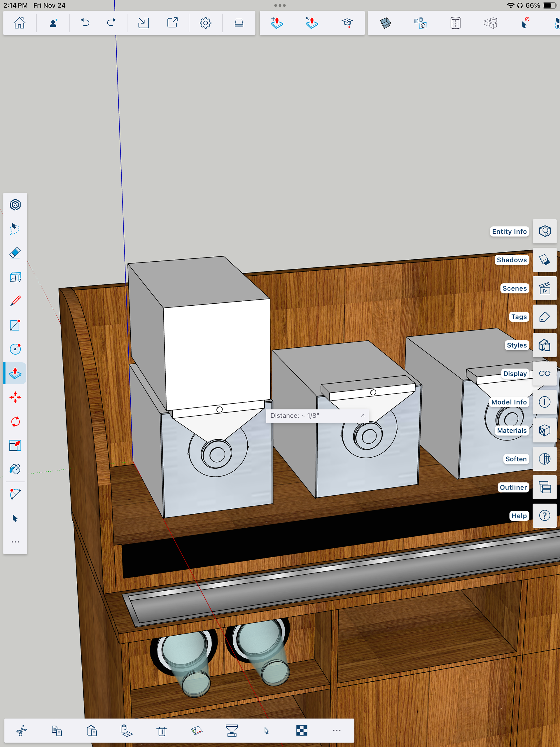Pick the Circle drawing tool
Image resolution: width=560 pixels, height=747 pixels.
point(15,349)
